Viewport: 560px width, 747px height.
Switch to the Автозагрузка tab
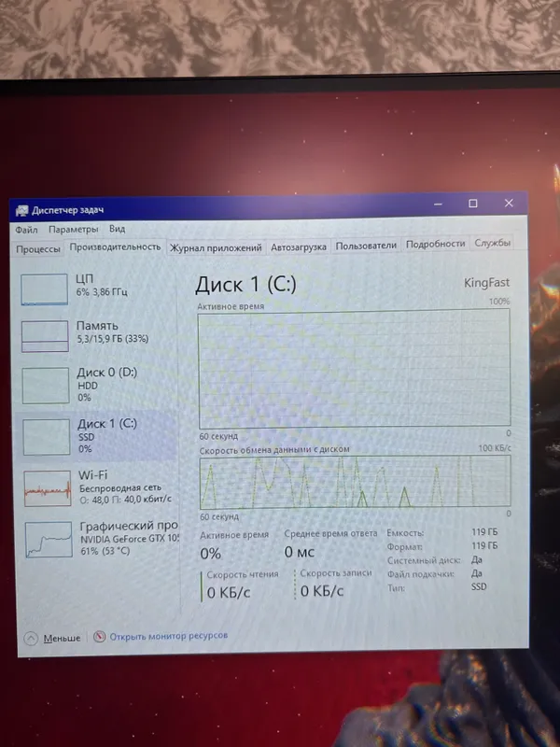[299, 247]
